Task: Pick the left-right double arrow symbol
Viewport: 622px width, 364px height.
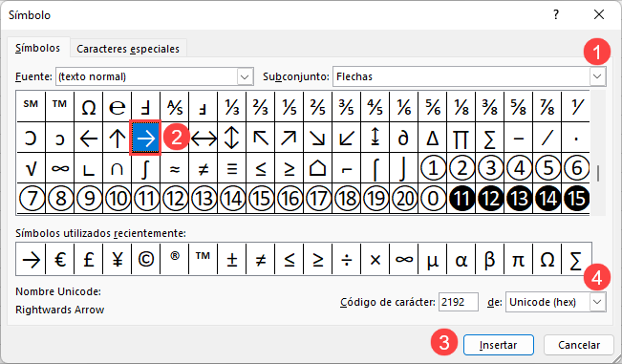Action: click(x=204, y=138)
